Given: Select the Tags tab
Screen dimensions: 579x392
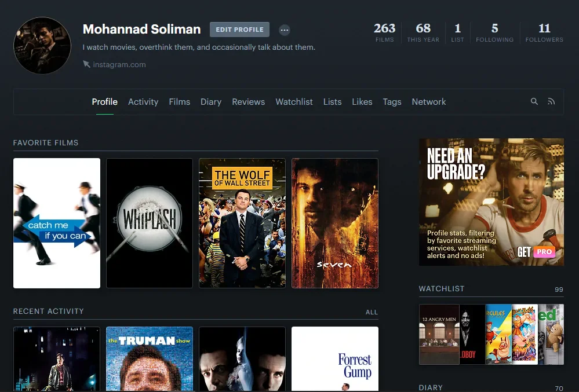Looking at the screenshot, I should (392, 102).
